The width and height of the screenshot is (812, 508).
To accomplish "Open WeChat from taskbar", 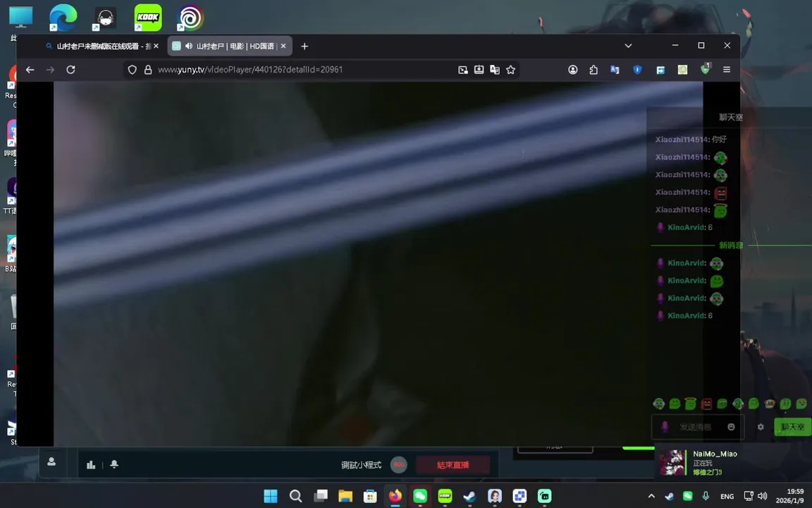I will click(420, 496).
